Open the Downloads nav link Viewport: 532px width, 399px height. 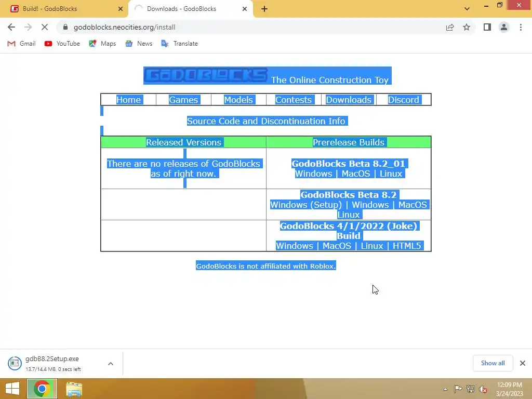click(349, 100)
